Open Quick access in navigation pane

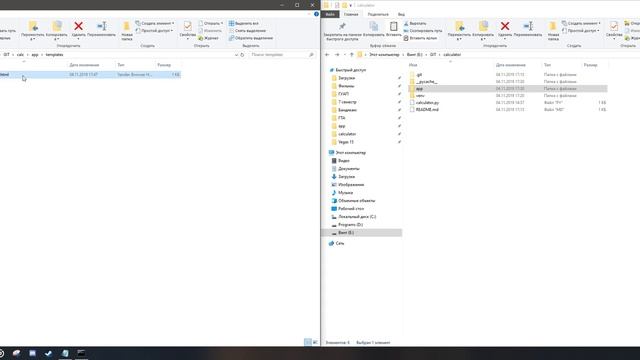tap(350, 70)
